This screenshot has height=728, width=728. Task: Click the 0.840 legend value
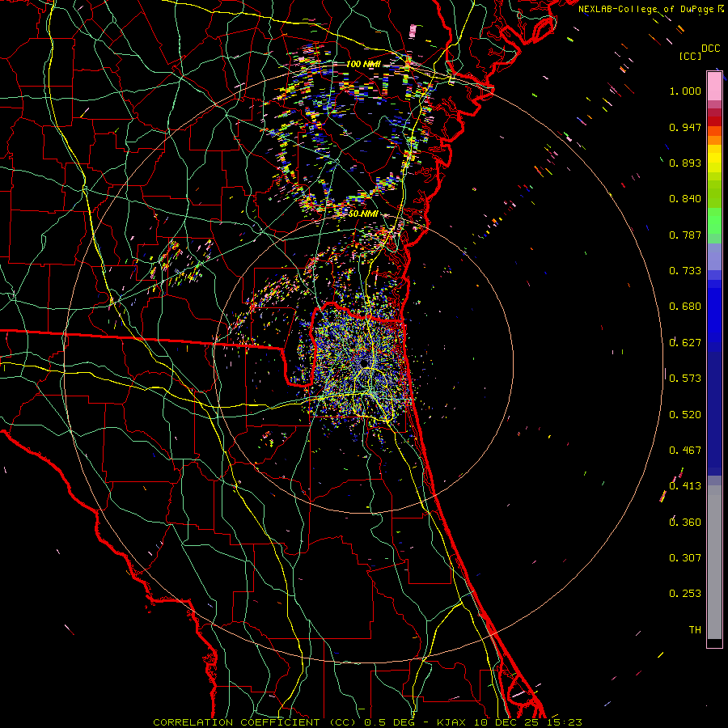tap(685, 199)
